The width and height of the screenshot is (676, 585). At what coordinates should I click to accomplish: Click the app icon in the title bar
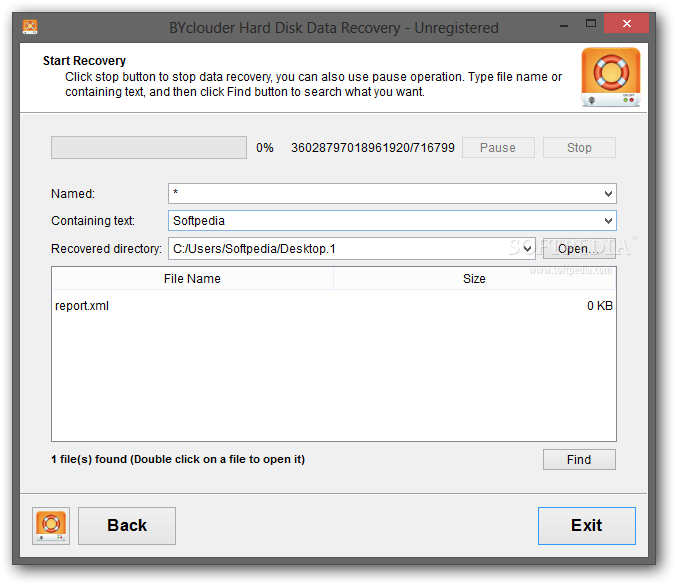(x=30, y=27)
